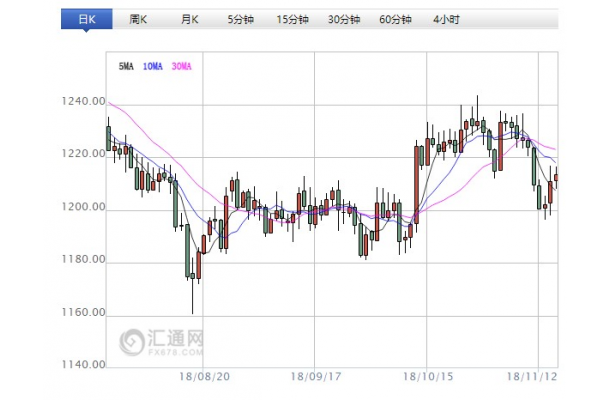Open the 月K monthly chart tab

190,20
